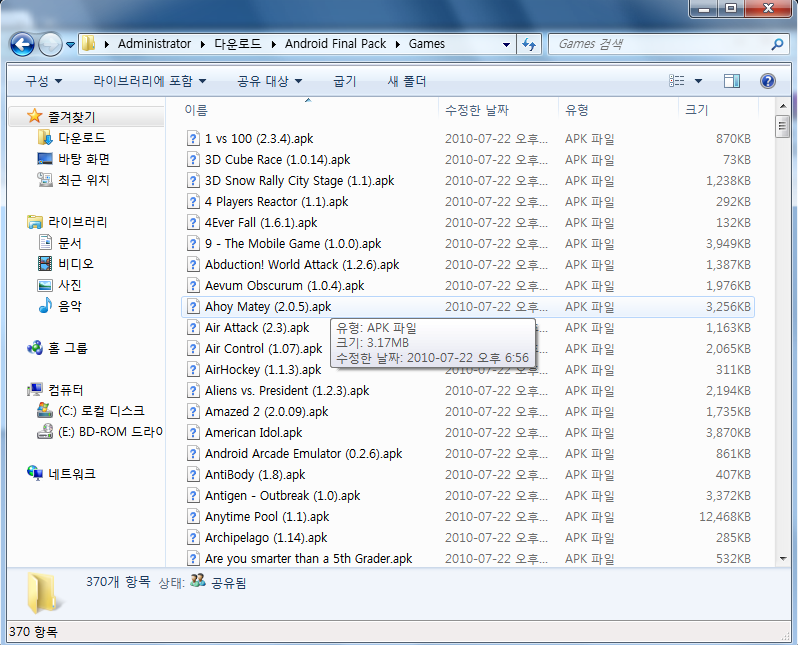This screenshot has height=645, width=798.
Task: Open the view options dropdown arrow
Action: click(x=698, y=81)
